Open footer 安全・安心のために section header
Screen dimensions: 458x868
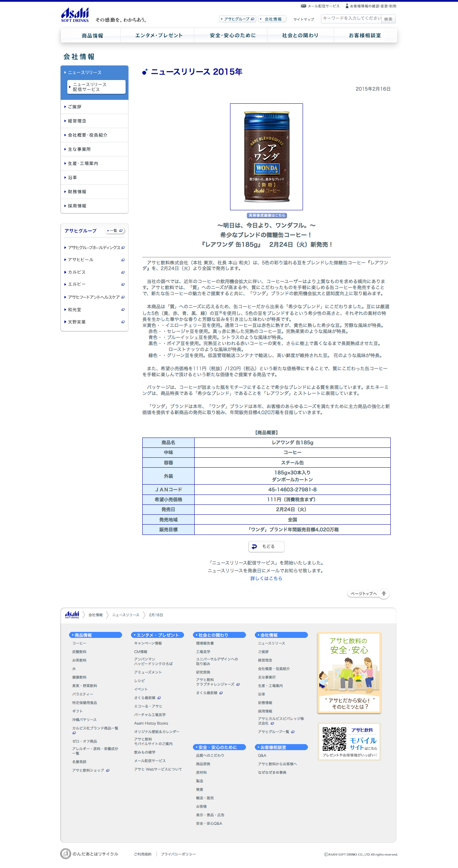[x=219, y=747]
